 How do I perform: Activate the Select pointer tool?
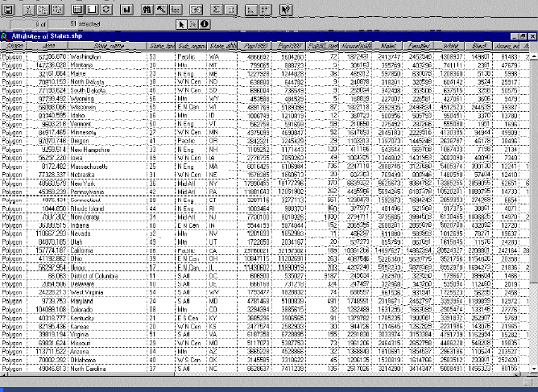click(x=180, y=25)
